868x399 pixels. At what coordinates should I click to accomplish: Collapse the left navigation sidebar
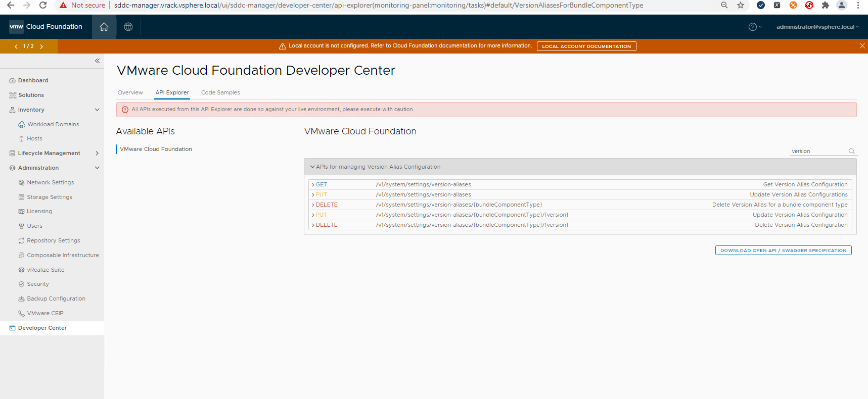[x=97, y=61]
